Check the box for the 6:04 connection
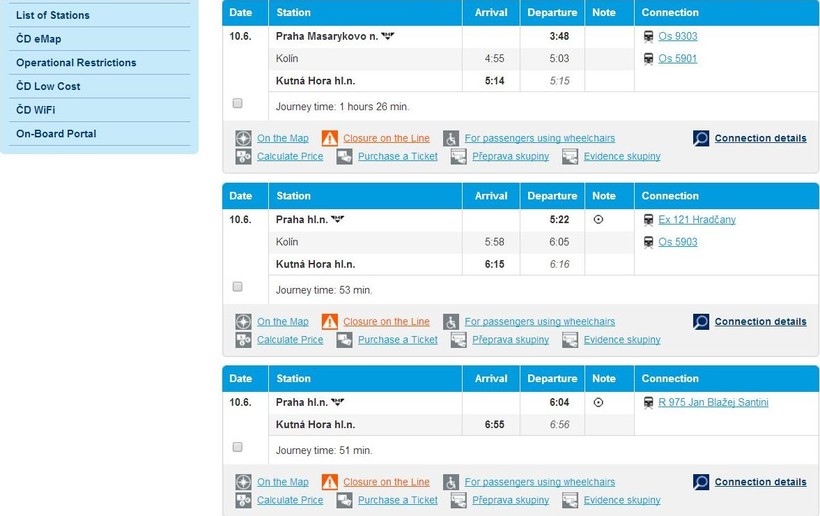Viewport: 820px width, 516px height. pyautogui.click(x=237, y=446)
